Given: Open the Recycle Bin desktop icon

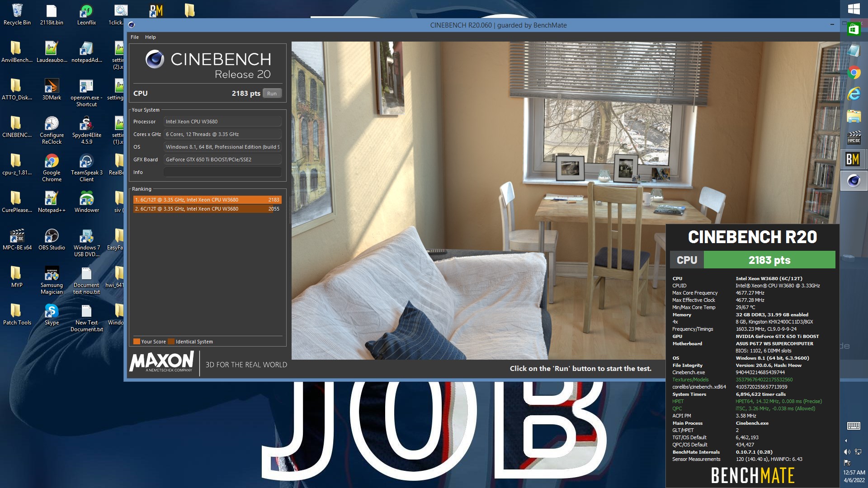Looking at the screenshot, I should click(17, 14).
